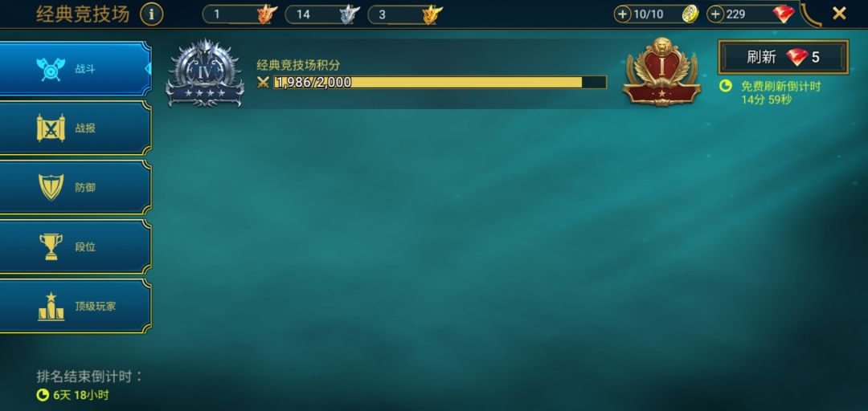Open the arena info icon

pos(152,14)
